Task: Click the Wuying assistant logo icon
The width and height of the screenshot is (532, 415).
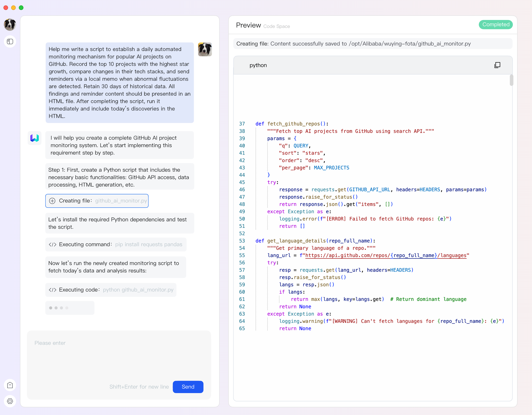Action: click(34, 138)
